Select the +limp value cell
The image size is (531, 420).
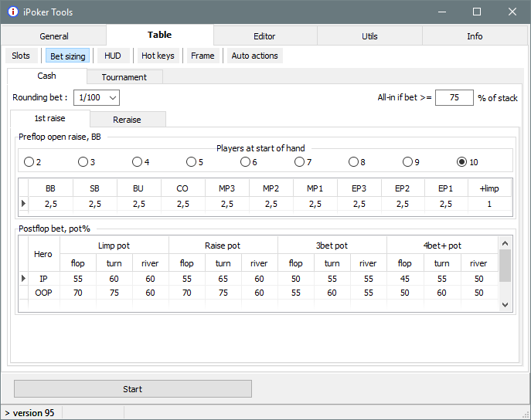point(489,204)
